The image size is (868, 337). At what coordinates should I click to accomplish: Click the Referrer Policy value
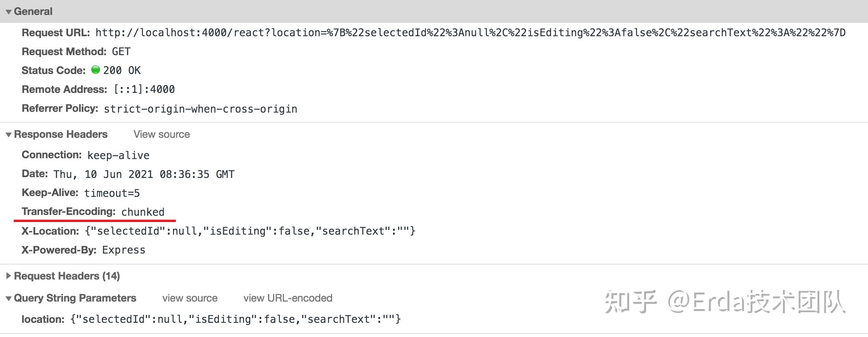pyautogui.click(x=201, y=109)
